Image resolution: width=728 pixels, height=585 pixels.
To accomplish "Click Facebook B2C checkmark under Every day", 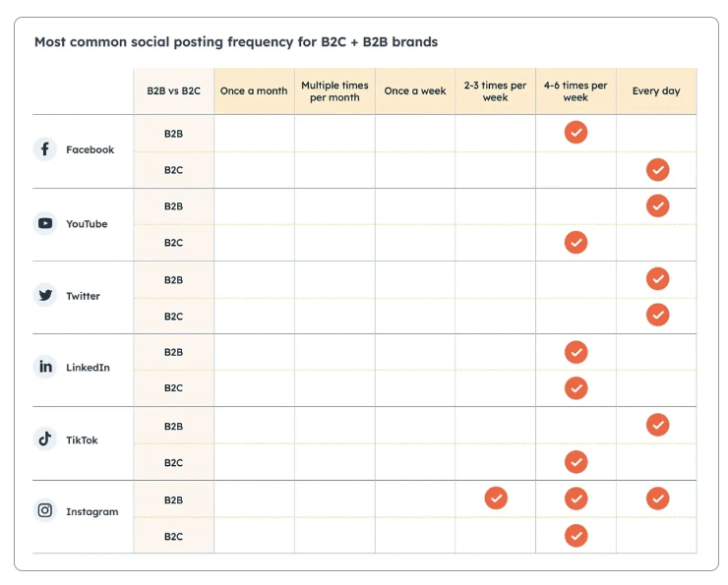I will (657, 170).
